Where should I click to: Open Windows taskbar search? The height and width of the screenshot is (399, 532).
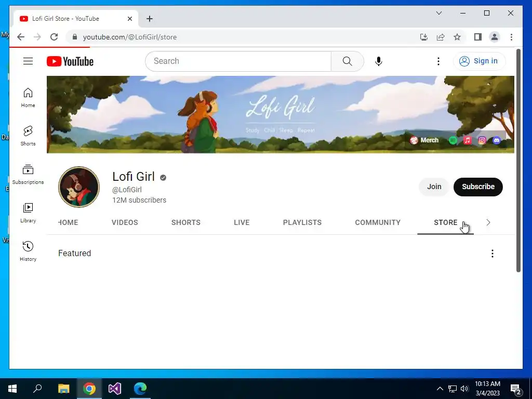(37, 389)
